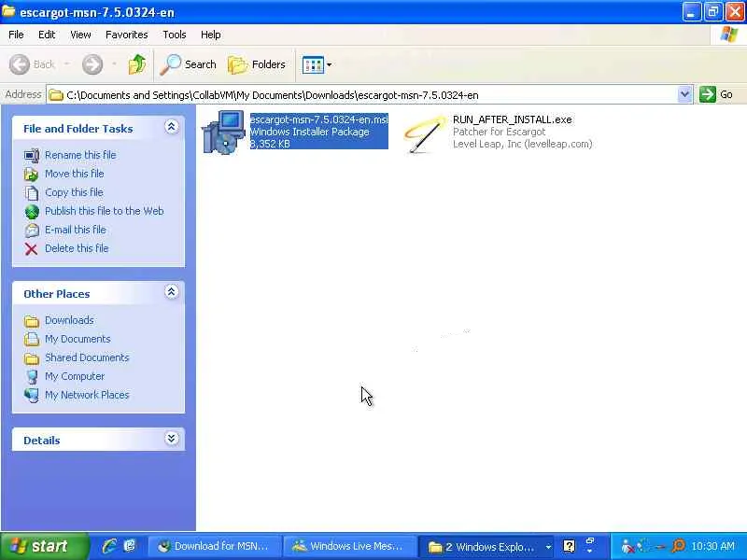Switch to Windows Live Messenger taskbar button

[350, 546]
